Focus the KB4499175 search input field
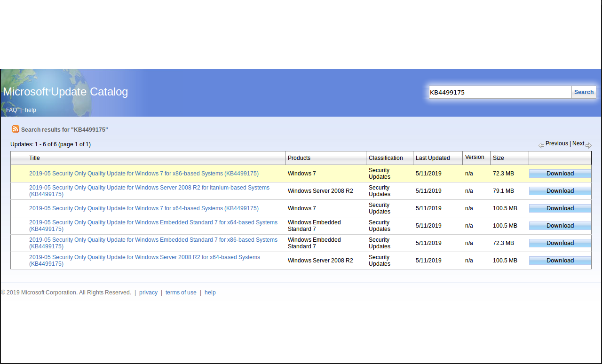Image resolution: width=602 pixels, height=364 pixels. (x=499, y=92)
